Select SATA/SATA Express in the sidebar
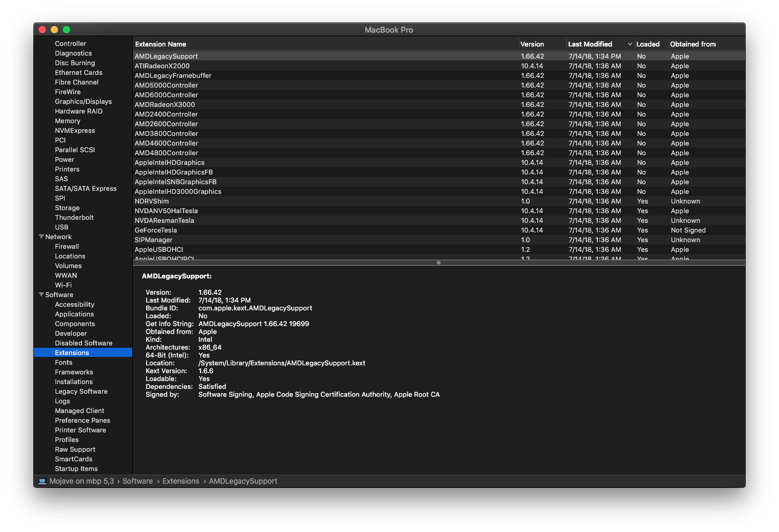This screenshot has width=779, height=532. coord(86,188)
